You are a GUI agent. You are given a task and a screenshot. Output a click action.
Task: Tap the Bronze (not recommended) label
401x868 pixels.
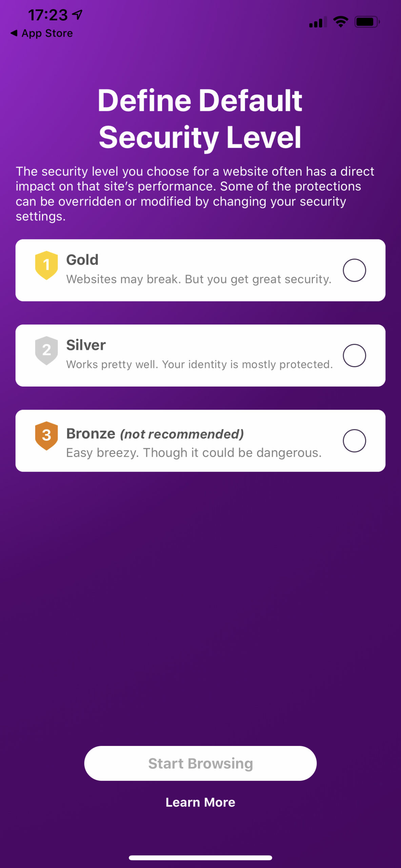pyautogui.click(x=155, y=434)
